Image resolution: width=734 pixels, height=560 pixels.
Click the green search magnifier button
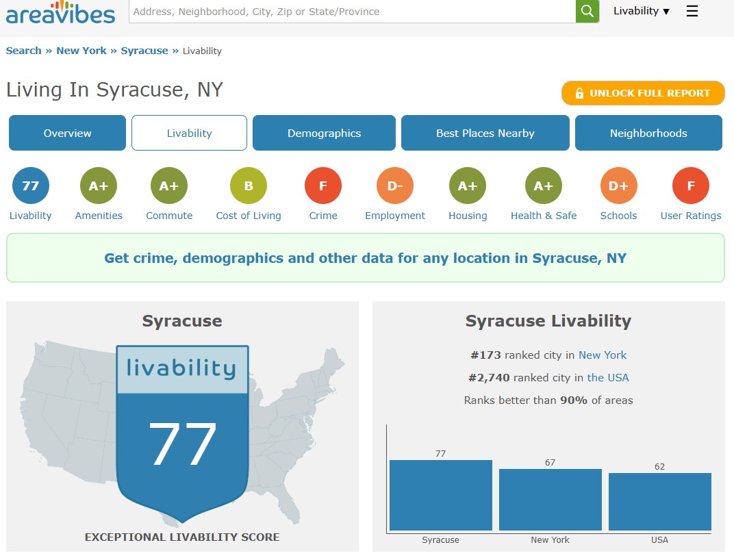click(587, 11)
